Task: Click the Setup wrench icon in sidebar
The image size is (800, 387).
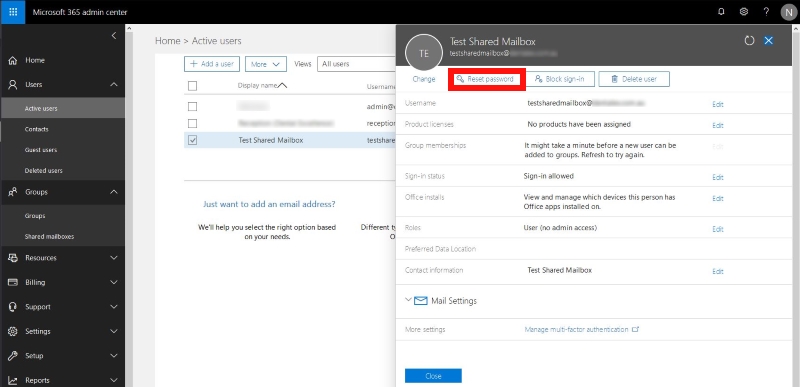Action: tap(13, 356)
